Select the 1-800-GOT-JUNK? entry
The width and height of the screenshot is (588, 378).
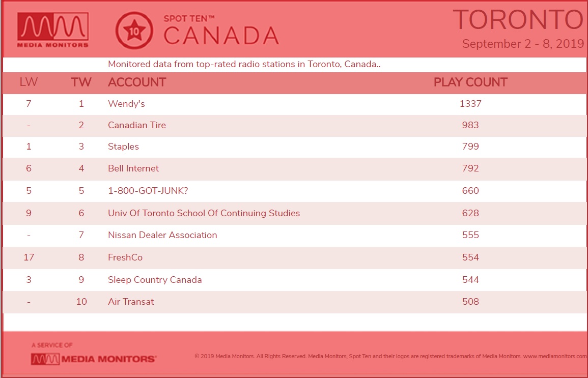tap(148, 191)
